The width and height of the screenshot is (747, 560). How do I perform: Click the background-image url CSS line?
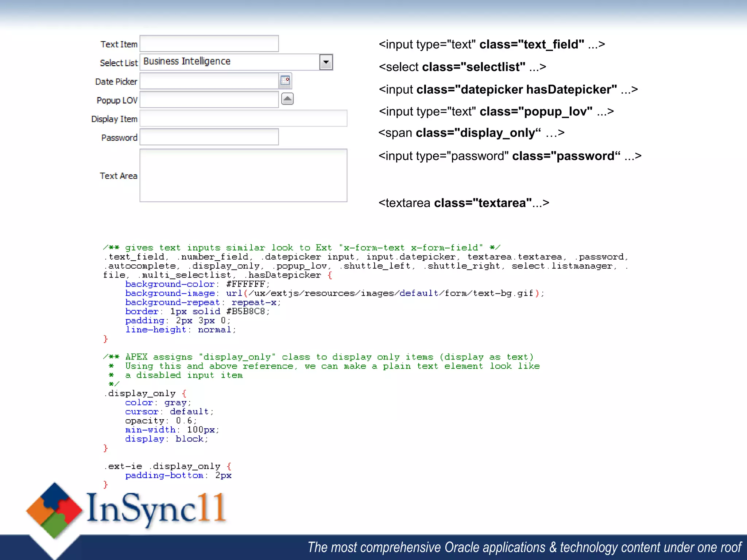[x=335, y=293]
